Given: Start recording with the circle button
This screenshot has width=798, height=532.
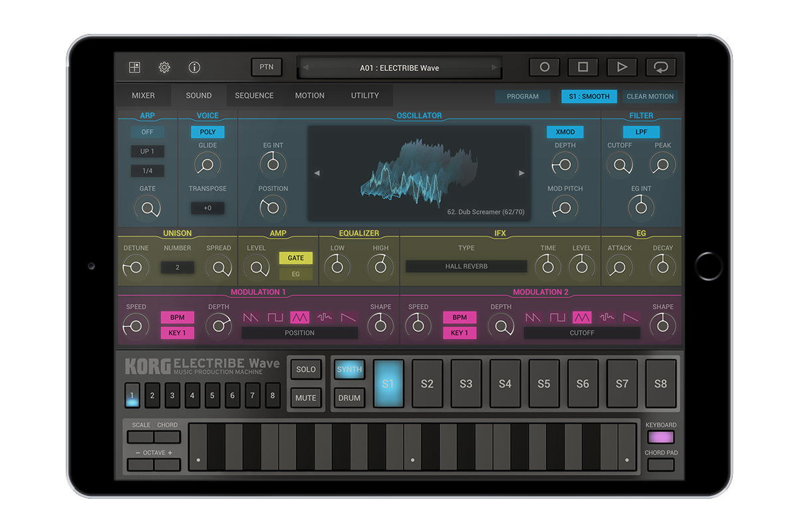Looking at the screenshot, I should pyautogui.click(x=545, y=67).
